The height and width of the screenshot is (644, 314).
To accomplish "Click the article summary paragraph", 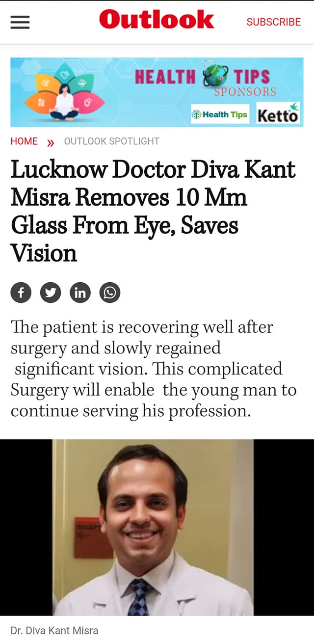I will coord(153,369).
